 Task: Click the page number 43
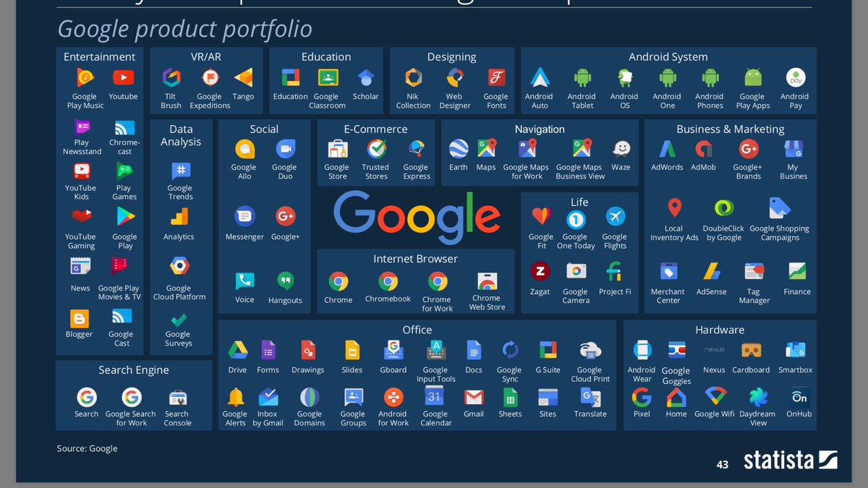point(722,464)
